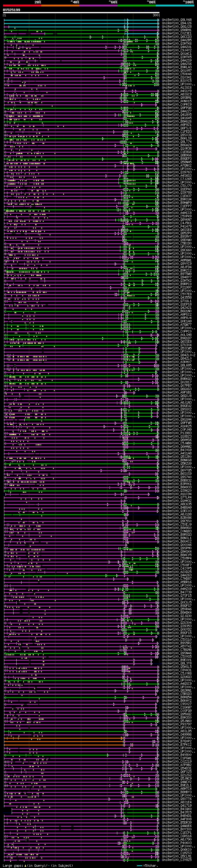The image size is (197, 868).
Task: Click the UniRef100_P21997 entry
Action: click(x=177, y=287)
